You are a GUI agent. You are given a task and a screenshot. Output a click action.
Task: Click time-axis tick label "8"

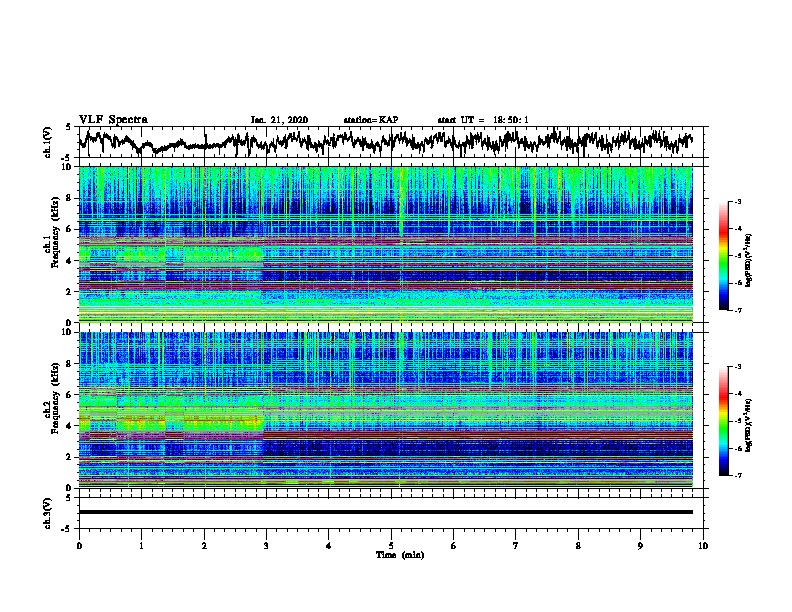(578, 546)
